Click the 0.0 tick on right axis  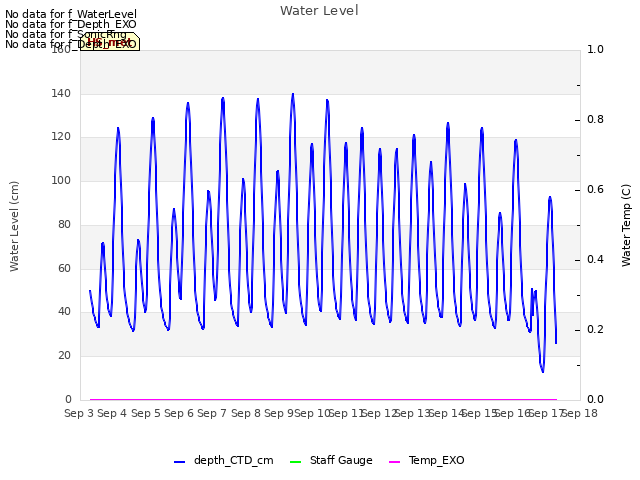pyautogui.click(x=595, y=399)
